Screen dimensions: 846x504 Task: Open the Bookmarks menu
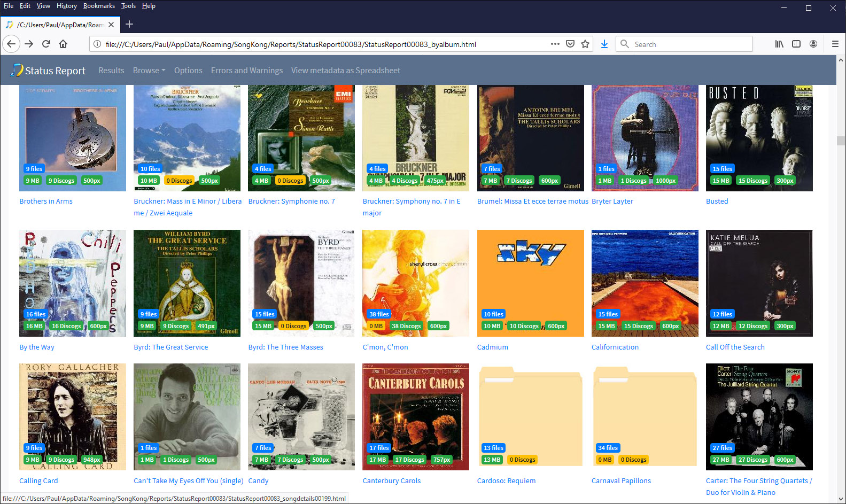(x=99, y=6)
